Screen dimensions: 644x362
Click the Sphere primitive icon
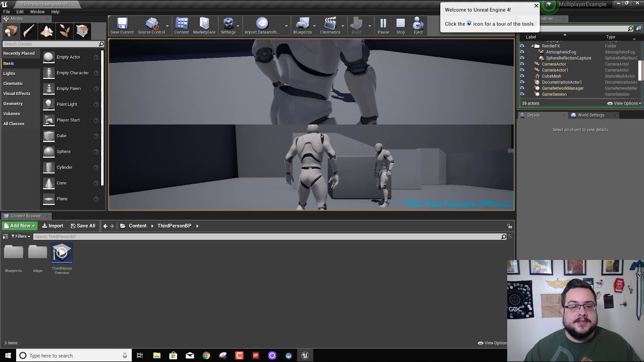point(49,152)
